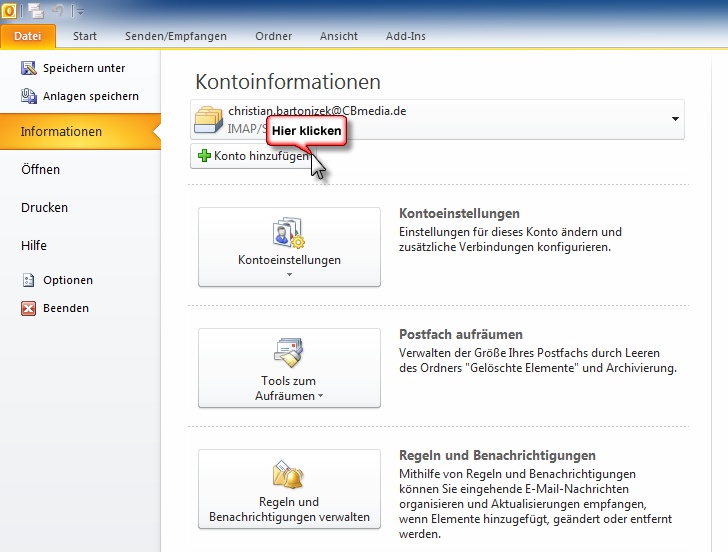
Task: Click the Undo arrow in quick access toolbar
Action: [59, 10]
